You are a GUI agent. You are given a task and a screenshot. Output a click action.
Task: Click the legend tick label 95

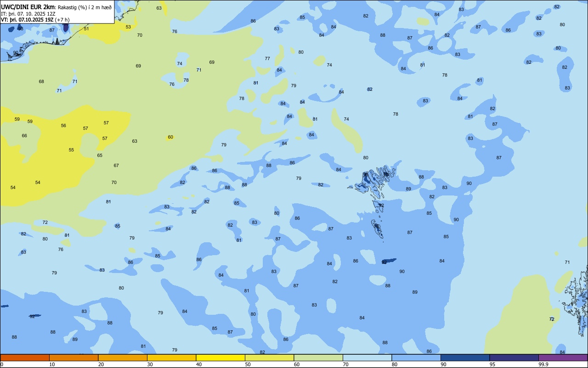click(492, 364)
